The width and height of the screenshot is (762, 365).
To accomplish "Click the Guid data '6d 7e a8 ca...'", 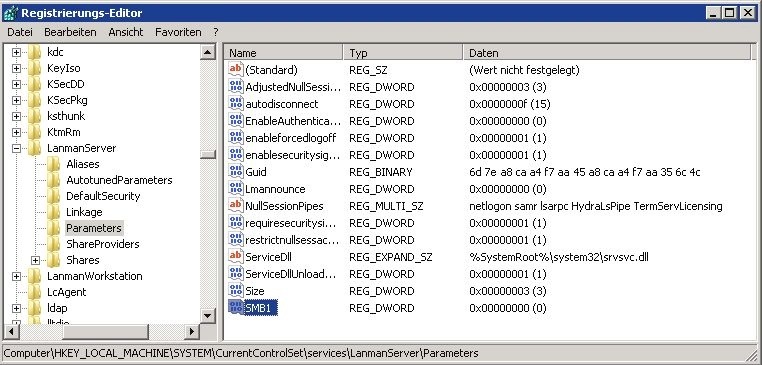I will pyautogui.click(x=585, y=172).
